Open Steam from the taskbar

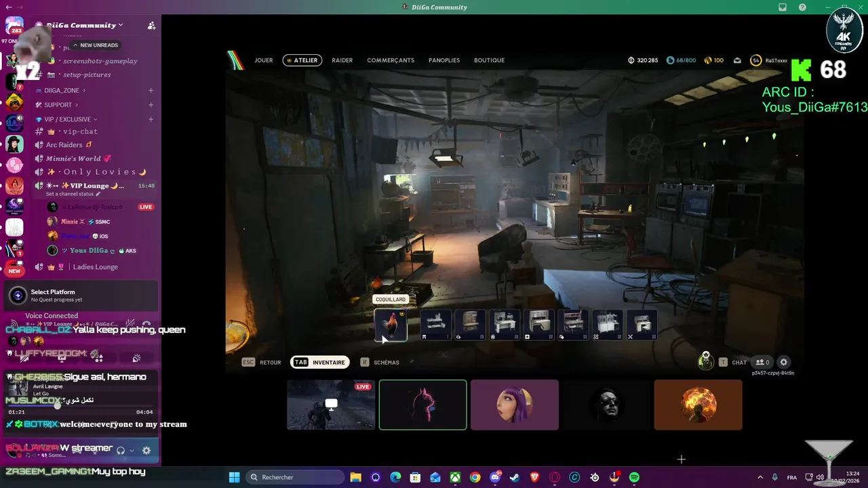pos(515,477)
